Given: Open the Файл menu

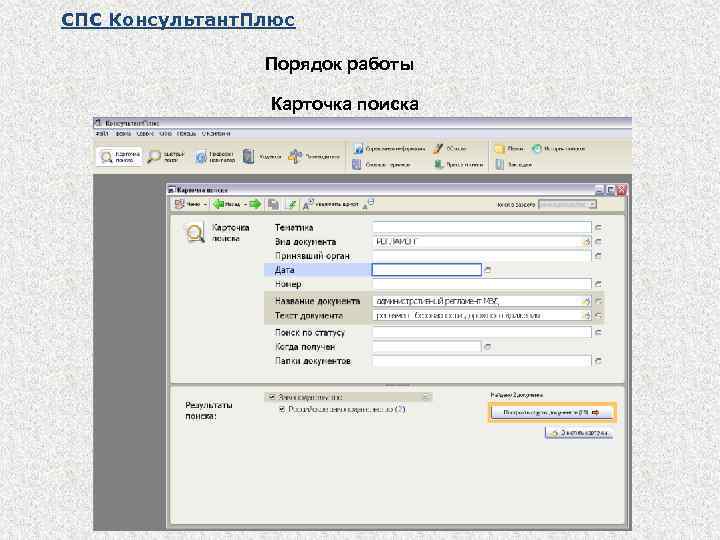Looking at the screenshot, I should coord(102,134).
